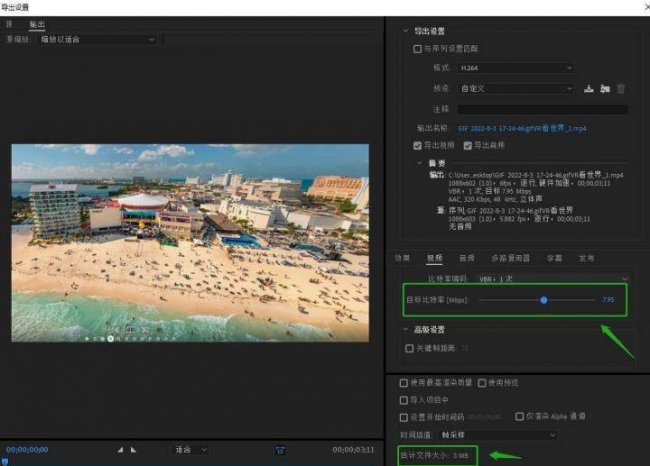Collapse the 高级设置 section

(x=405, y=329)
